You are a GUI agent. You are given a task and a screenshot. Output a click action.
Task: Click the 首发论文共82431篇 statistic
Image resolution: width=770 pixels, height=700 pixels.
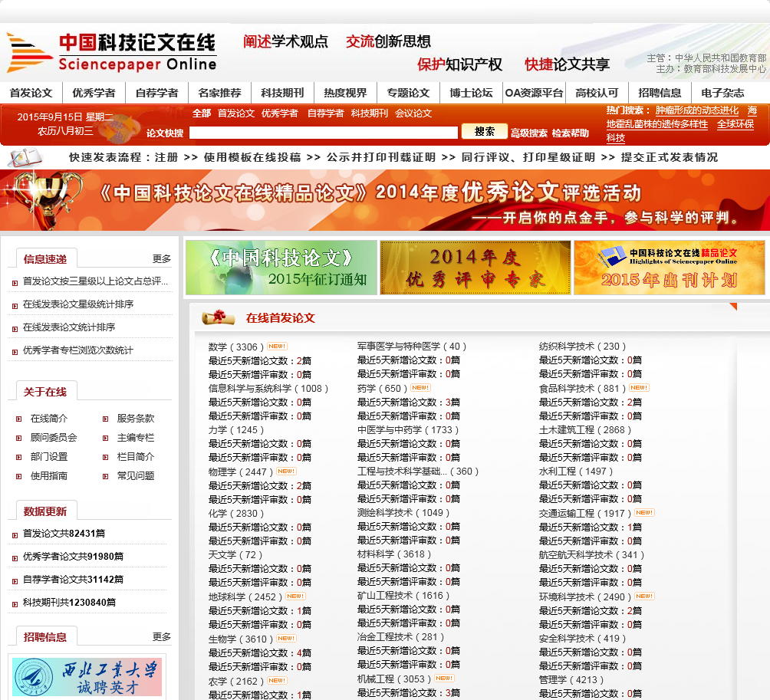point(64,533)
